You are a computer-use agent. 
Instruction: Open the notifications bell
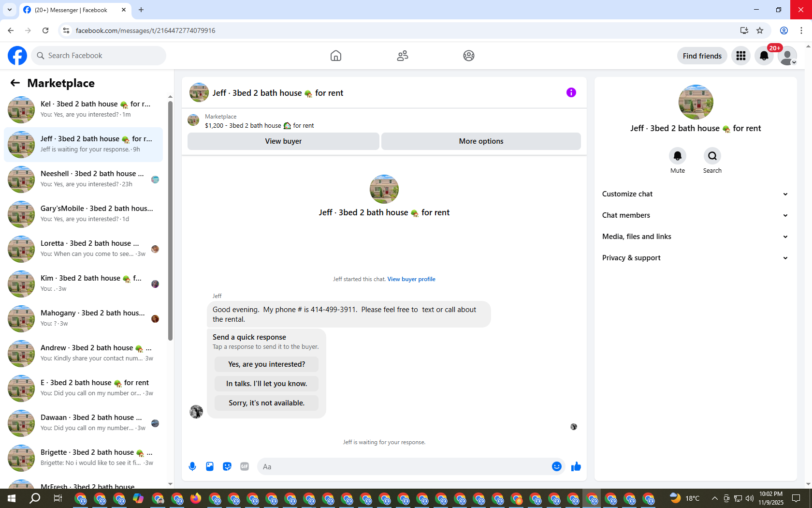764,56
